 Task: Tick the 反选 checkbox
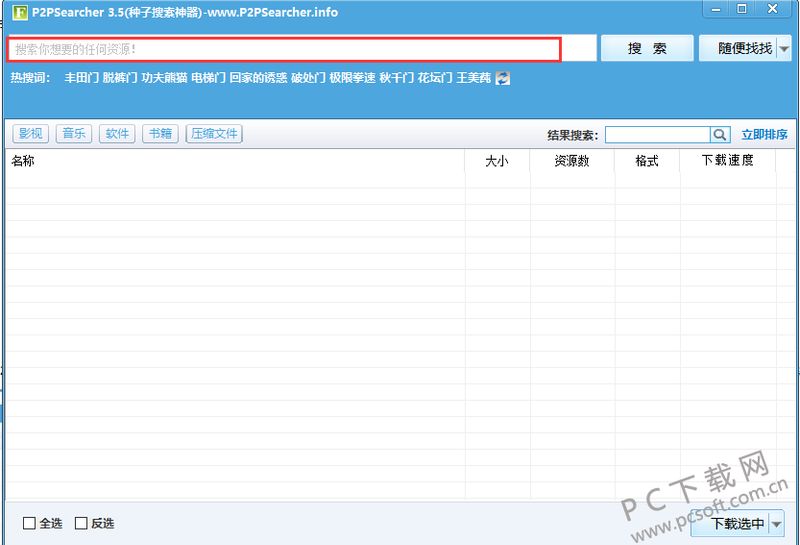[81, 523]
